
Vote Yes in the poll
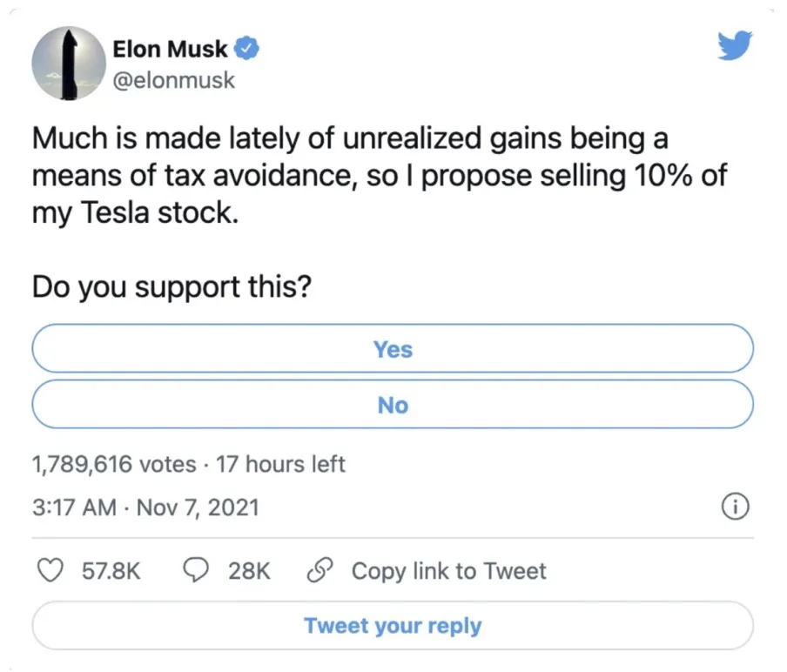[x=393, y=350]
